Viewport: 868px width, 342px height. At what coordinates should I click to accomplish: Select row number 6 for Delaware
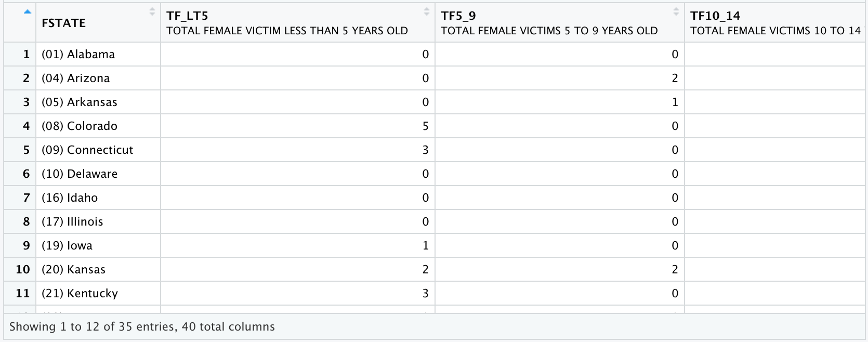click(x=26, y=174)
